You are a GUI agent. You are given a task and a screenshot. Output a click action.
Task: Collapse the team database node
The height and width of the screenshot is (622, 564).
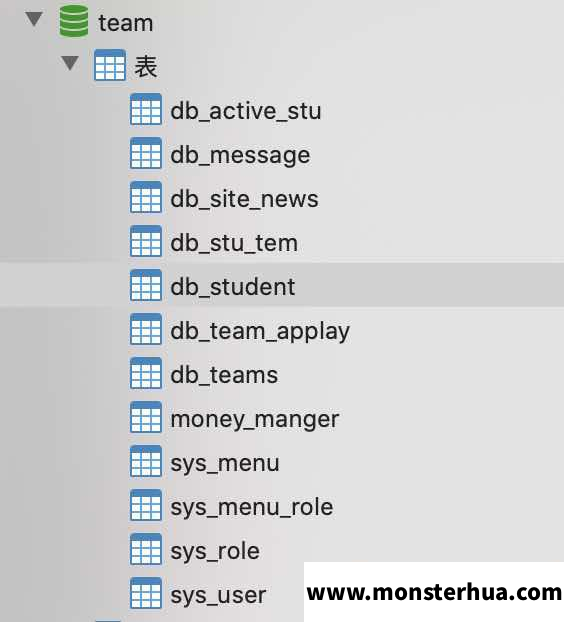(x=34, y=19)
